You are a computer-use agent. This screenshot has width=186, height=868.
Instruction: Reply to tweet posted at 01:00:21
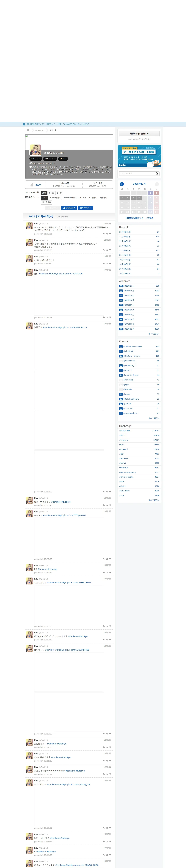(104, 233)
